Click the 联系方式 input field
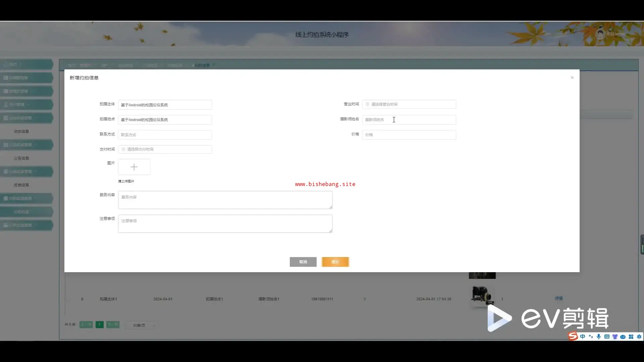 (x=165, y=135)
